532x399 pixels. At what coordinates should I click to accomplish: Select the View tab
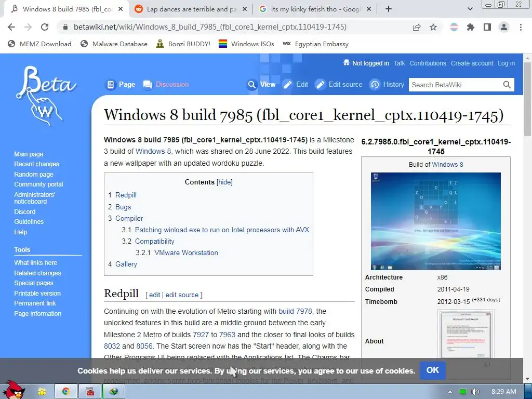(261, 85)
